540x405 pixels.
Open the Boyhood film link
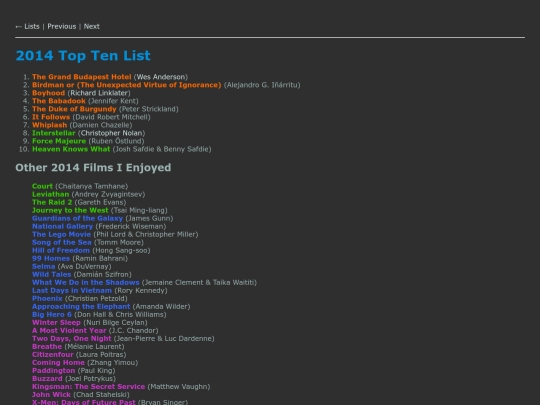(49, 93)
